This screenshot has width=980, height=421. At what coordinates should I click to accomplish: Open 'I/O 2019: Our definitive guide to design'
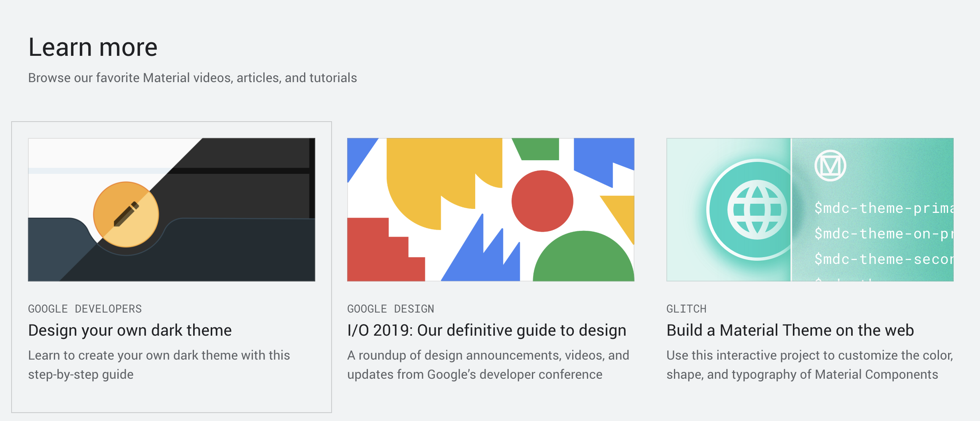tap(487, 330)
